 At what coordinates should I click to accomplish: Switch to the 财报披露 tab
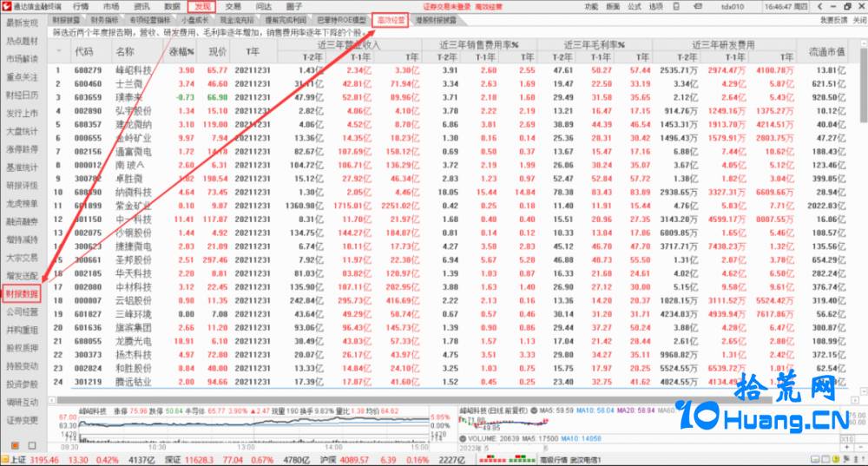[x=66, y=21]
